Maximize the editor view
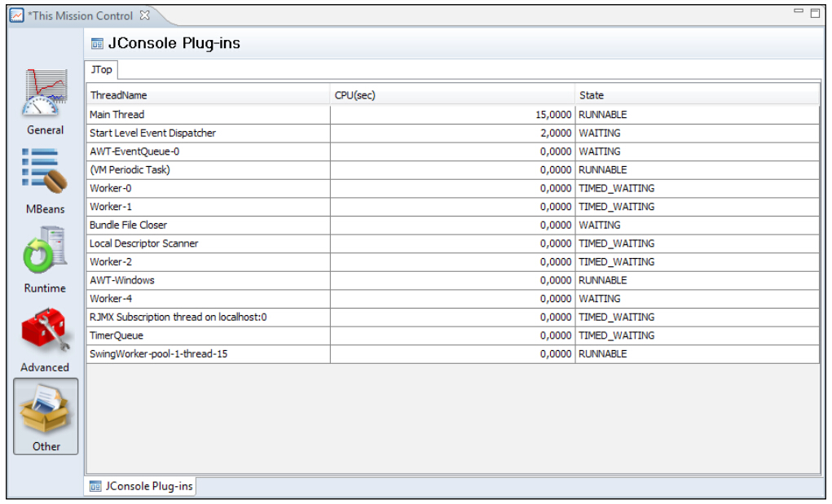832x504 pixels. (815, 13)
